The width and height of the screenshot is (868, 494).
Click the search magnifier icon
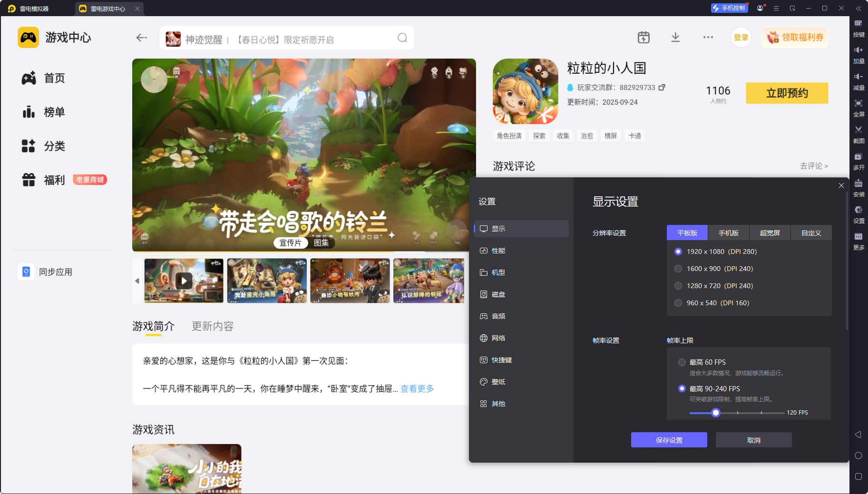[x=402, y=38]
